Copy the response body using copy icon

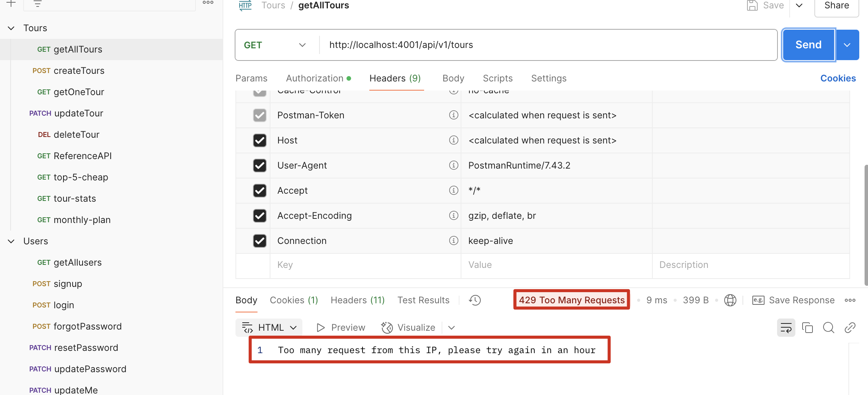click(807, 328)
